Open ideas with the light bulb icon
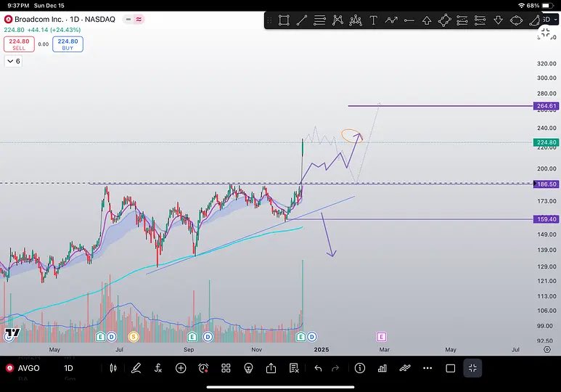561x392 pixels. click(x=248, y=368)
